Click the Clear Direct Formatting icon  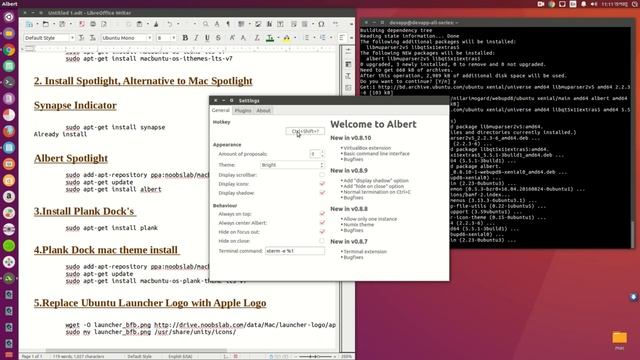click(257, 38)
